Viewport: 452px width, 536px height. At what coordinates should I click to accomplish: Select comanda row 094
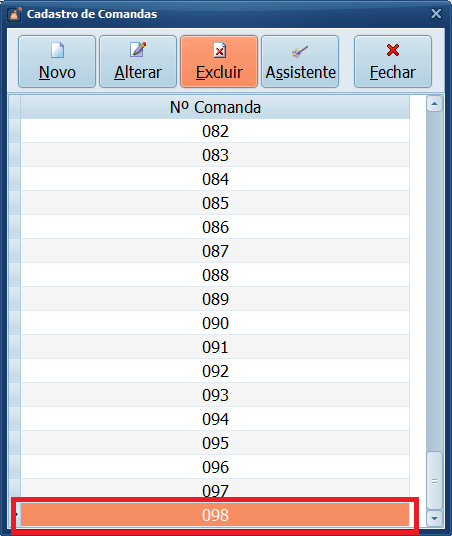pyautogui.click(x=215, y=419)
